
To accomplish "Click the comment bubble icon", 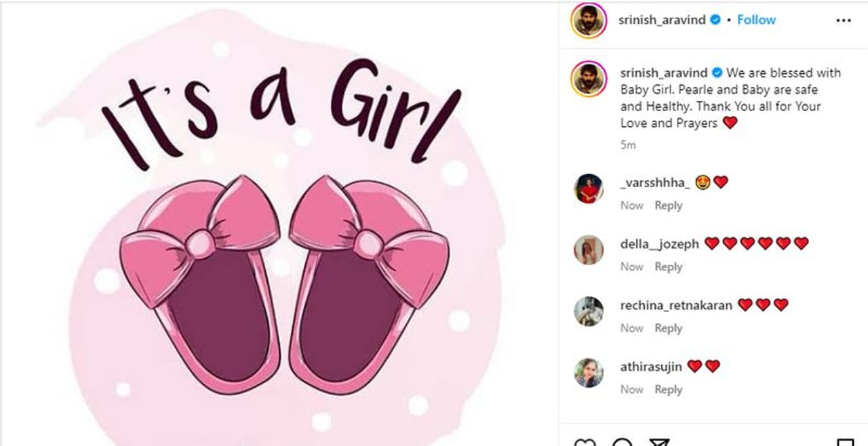I will coord(622,443).
